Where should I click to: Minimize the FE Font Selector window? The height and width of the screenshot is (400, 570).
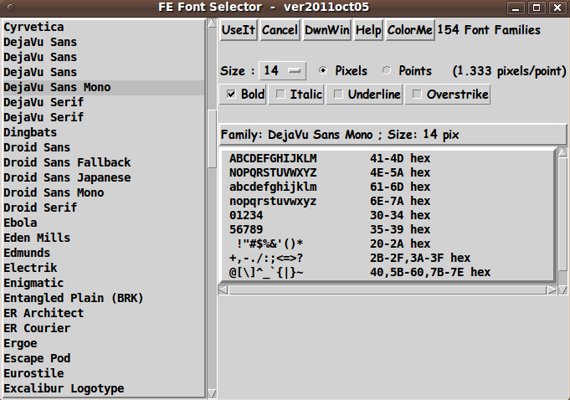click(515, 7)
